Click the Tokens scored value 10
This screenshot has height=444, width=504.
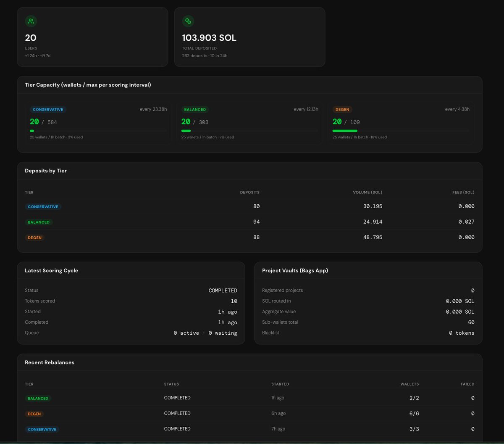point(234,301)
